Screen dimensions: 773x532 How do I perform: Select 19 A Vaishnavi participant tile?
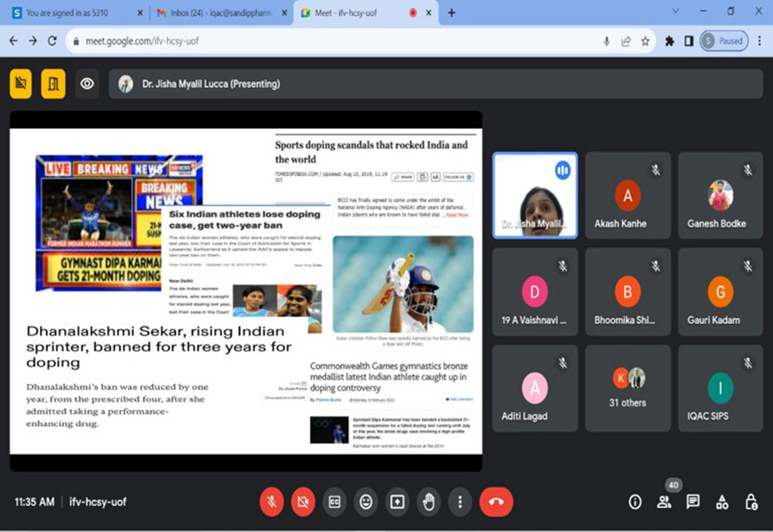(535, 292)
